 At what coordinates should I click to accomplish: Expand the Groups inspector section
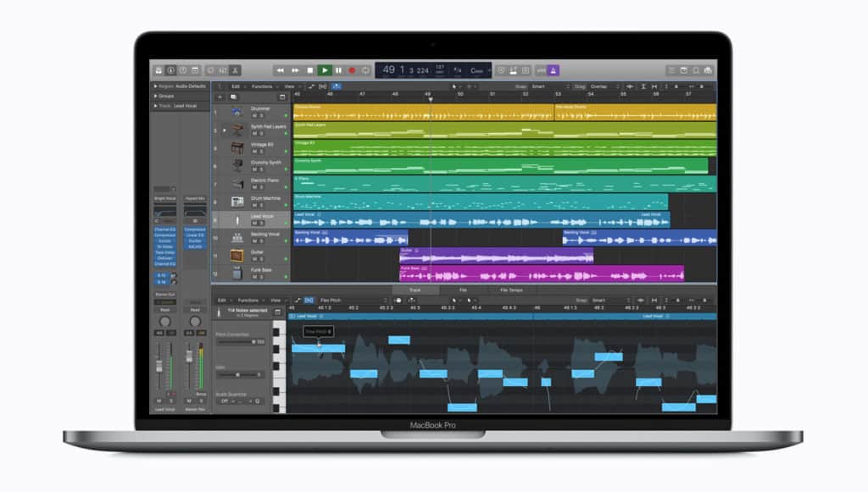click(155, 96)
